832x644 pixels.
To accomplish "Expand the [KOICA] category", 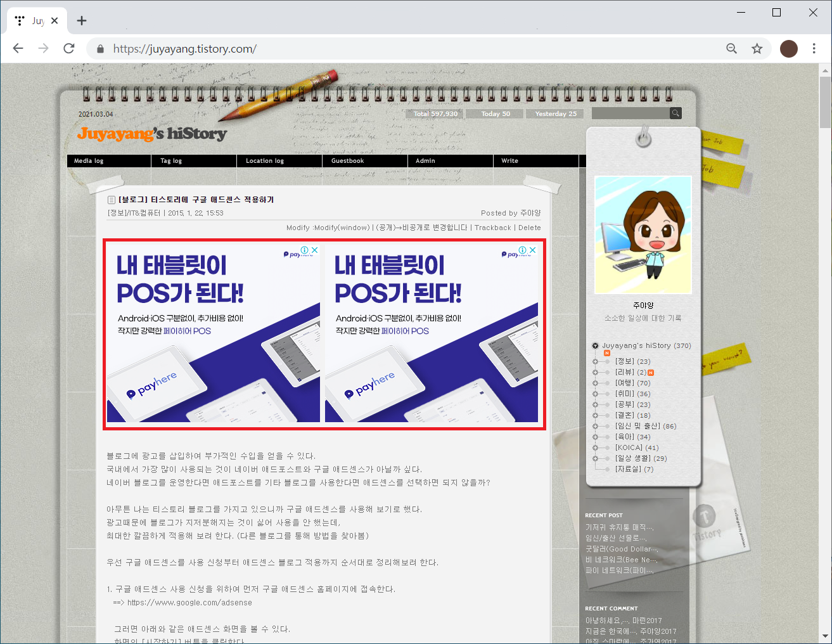I will point(595,448).
